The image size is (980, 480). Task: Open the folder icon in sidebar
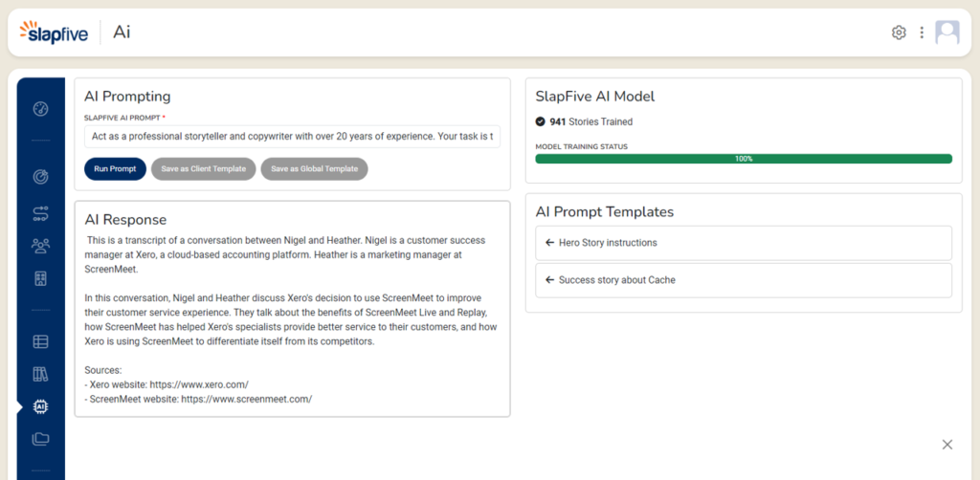click(x=40, y=439)
